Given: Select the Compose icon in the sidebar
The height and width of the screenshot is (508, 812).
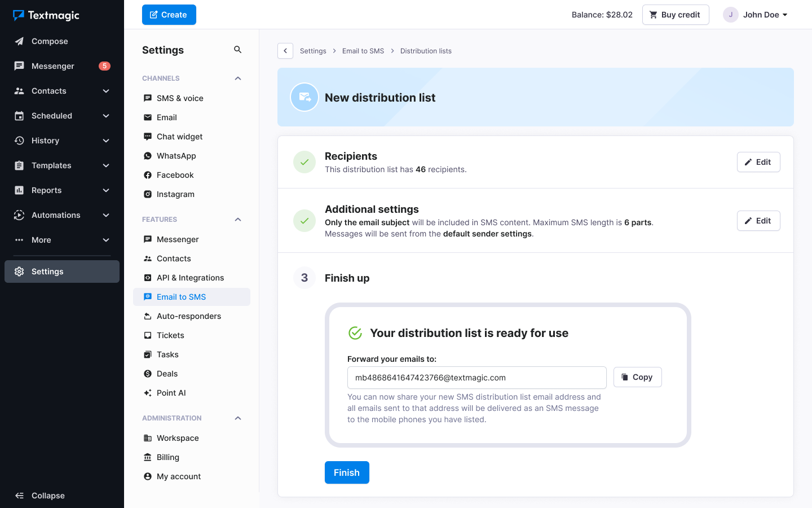Looking at the screenshot, I should [19, 41].
